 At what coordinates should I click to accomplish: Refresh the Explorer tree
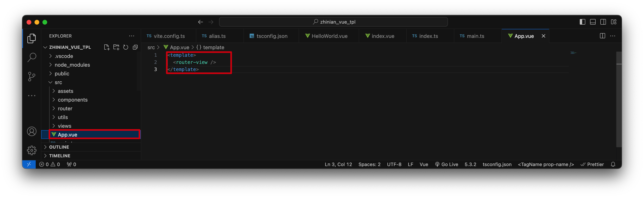(x=126, y=47)
